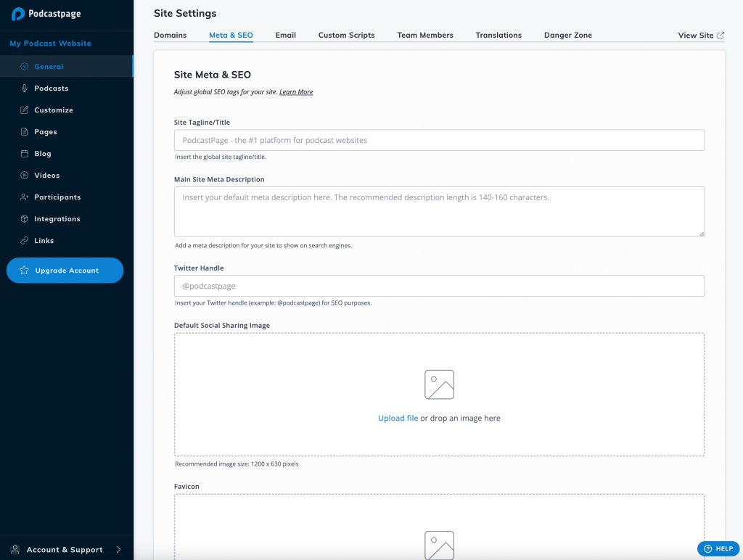Image resolution: width=743 pixels, height=560 pixels.
Task: Open the Custom Scripts tab
Action: (346, 35)
